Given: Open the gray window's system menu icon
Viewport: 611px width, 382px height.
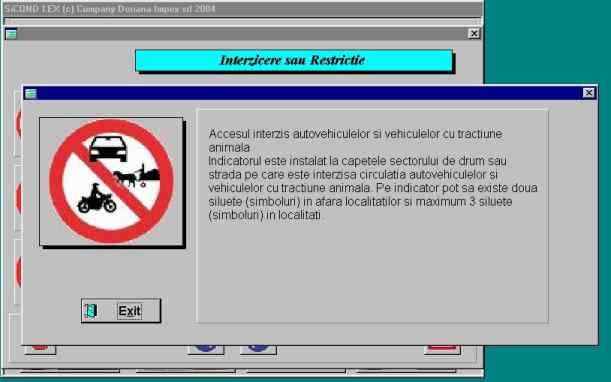Looking at the screenshot, I should (x=11, y=34).
